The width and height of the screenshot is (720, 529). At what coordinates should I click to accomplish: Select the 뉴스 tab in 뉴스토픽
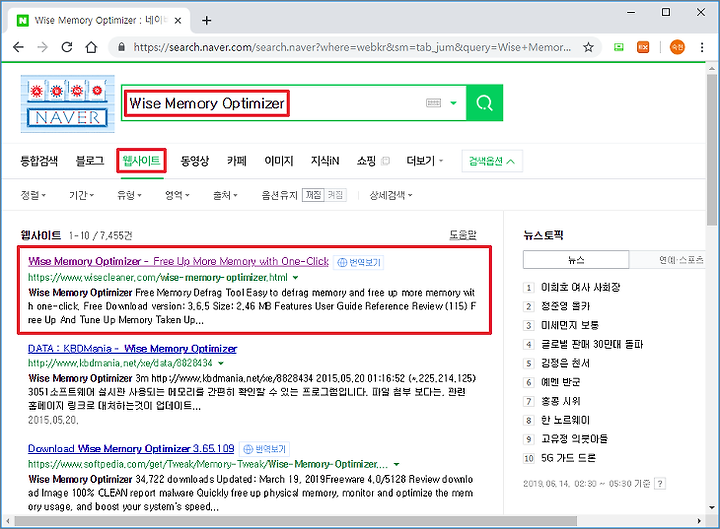point(576,260)
